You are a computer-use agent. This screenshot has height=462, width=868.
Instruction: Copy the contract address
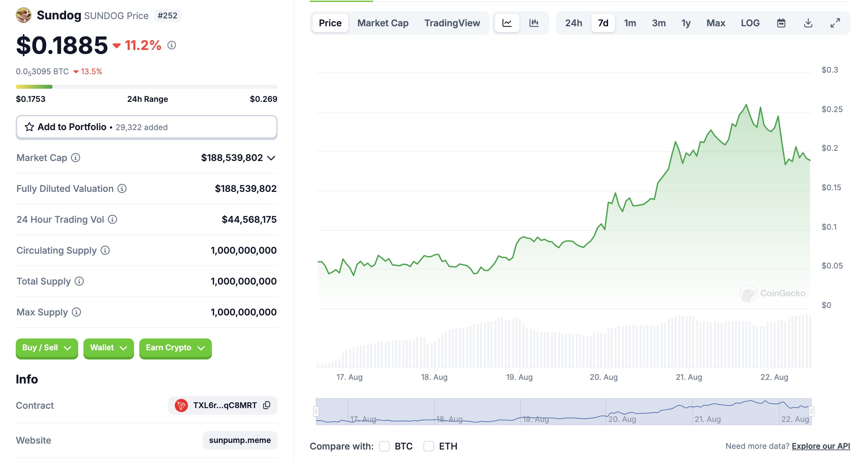[267, 405]
